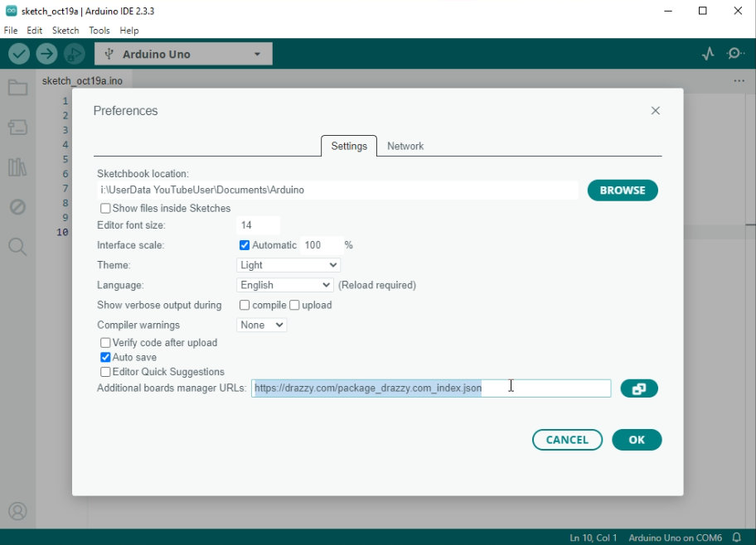Click the Sketchbook location path field
The height and width of the screenshot is (545, 756).
pyautogui.click(x=337, y=190)
